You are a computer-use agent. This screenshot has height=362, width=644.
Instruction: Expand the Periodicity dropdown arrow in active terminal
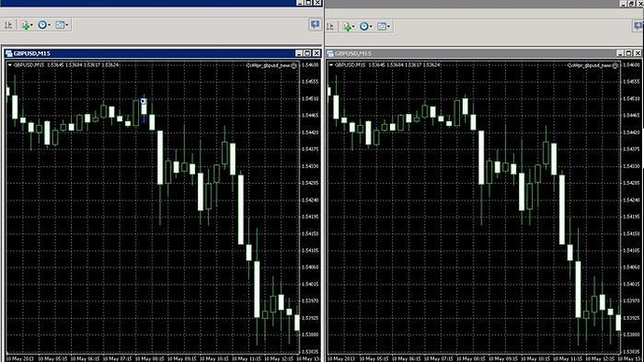(49, 25)
